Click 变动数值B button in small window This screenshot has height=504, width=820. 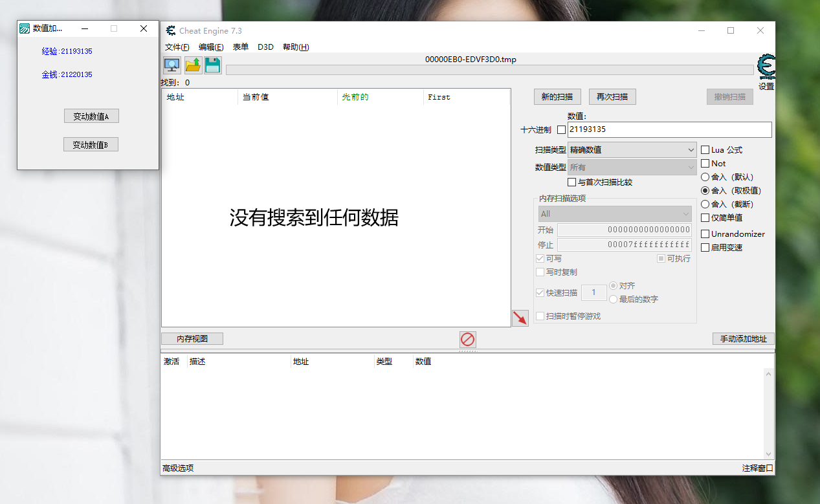[x=91, y=144]
